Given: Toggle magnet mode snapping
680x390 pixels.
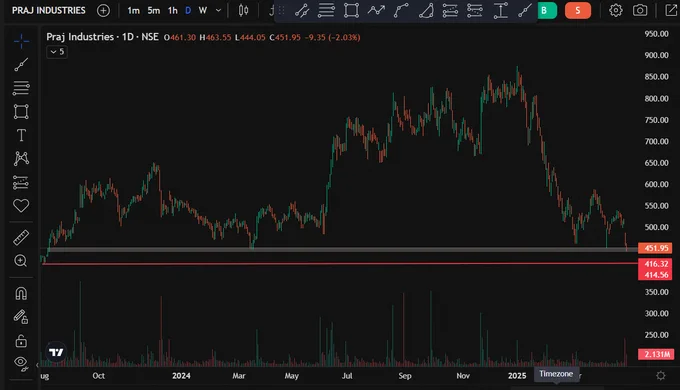Looking at the screenshot, I should pyautogui.click(x=21, y=294).
